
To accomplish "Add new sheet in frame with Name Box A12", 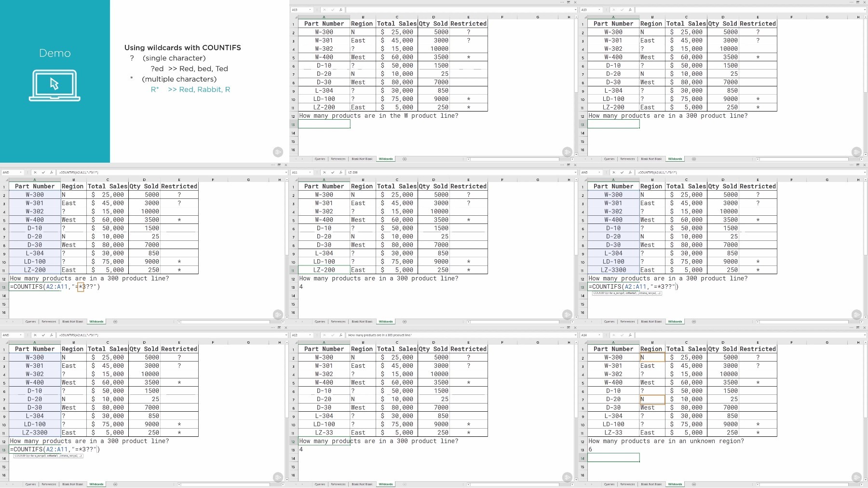I will click(x=404, y=484).
